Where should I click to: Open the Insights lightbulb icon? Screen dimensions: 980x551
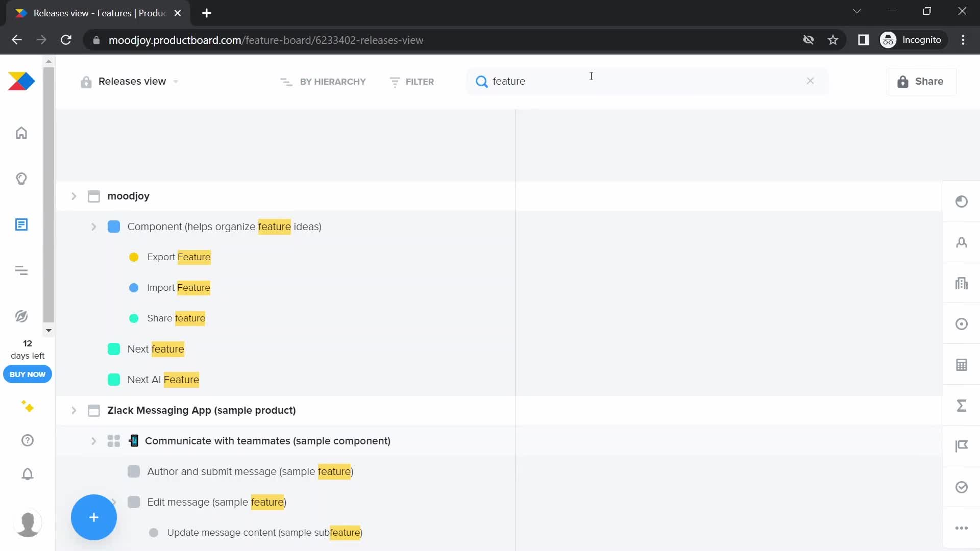tap(21, 179)
